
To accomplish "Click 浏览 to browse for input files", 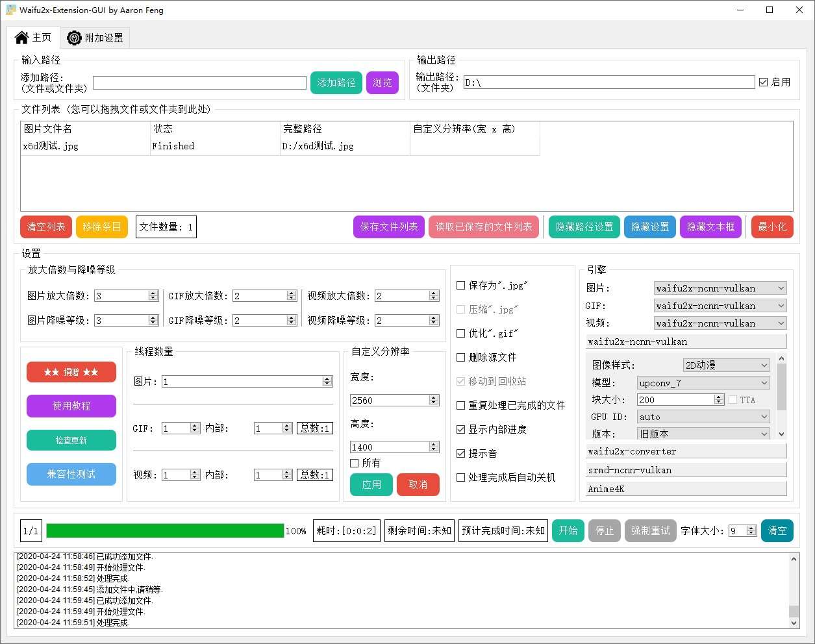I will pos(382,82).
